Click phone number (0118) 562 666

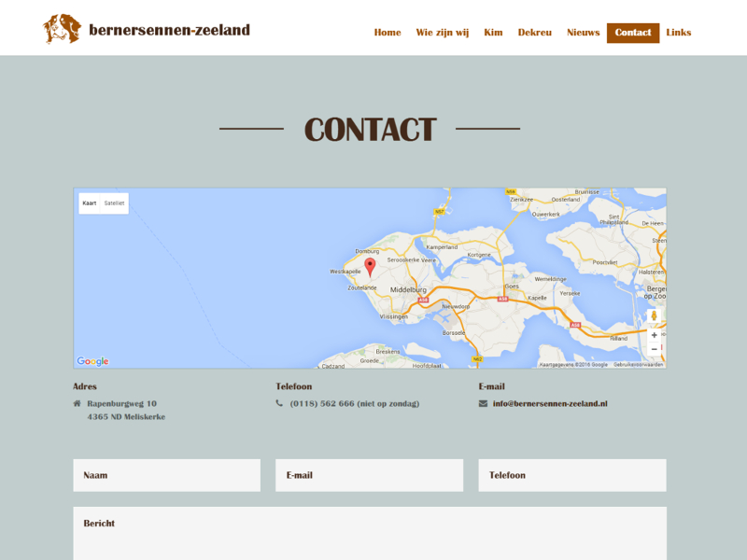[x=322, y=403]
